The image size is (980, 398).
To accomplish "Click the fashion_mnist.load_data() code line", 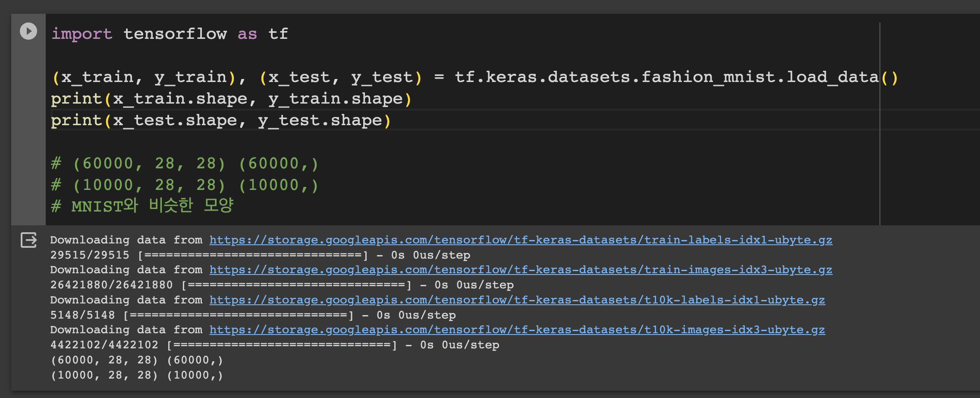I will pos(475,77).
